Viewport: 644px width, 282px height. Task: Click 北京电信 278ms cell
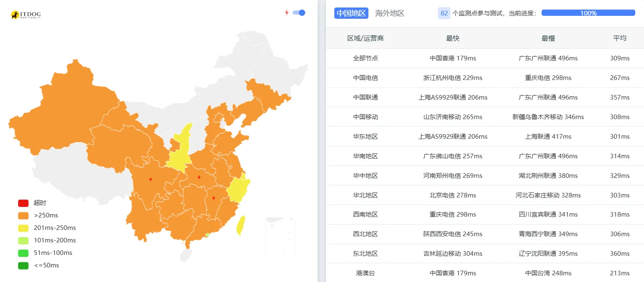(x=453, y=195)
